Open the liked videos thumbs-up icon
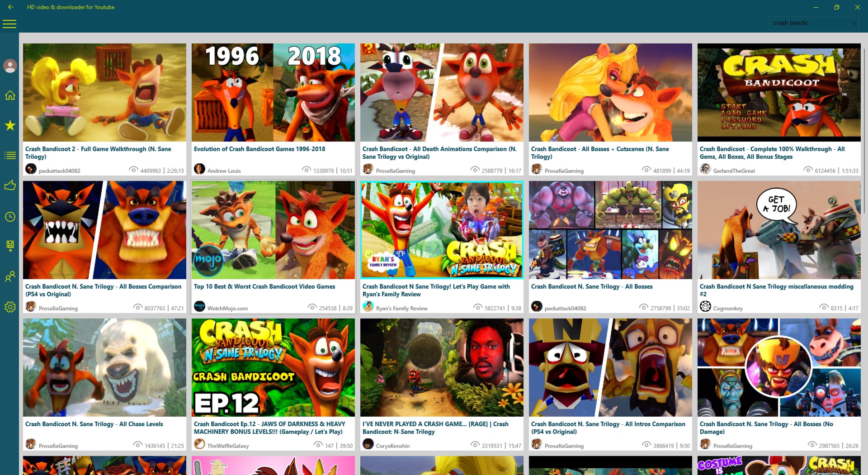The height and width of the screenshot is (475, 868). tap(10, 185)
